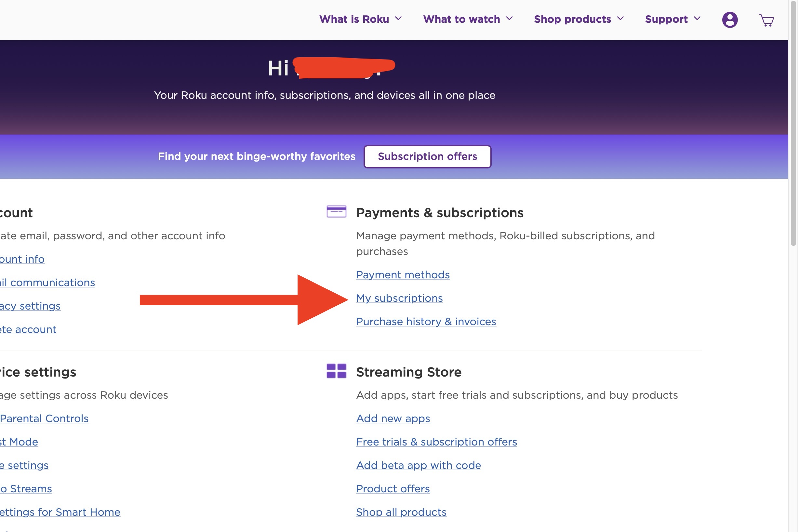The width and height of the screenshot is (798, 532).
Task: Click the vertical scrollbar on right side
Action: [x=793, y=119]
